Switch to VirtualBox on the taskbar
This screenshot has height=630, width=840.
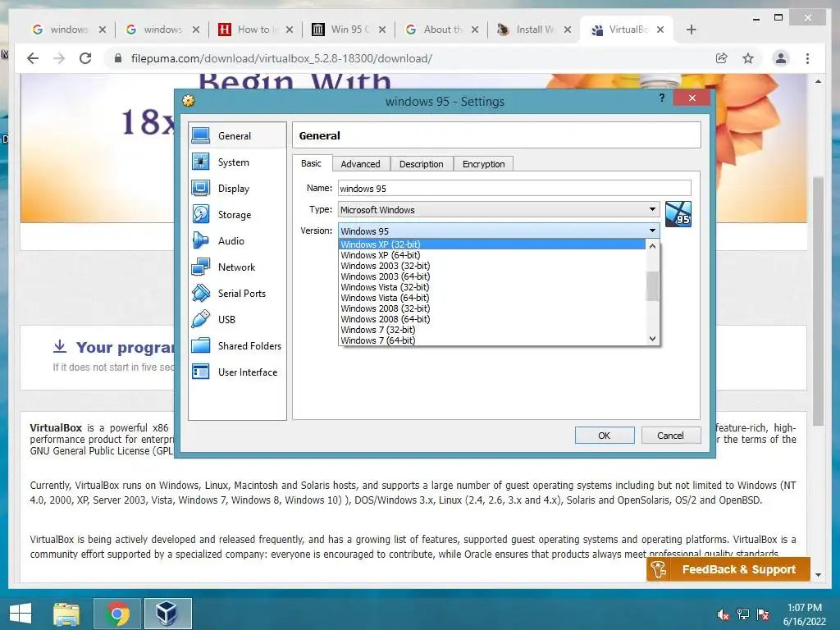click(167, 614)
